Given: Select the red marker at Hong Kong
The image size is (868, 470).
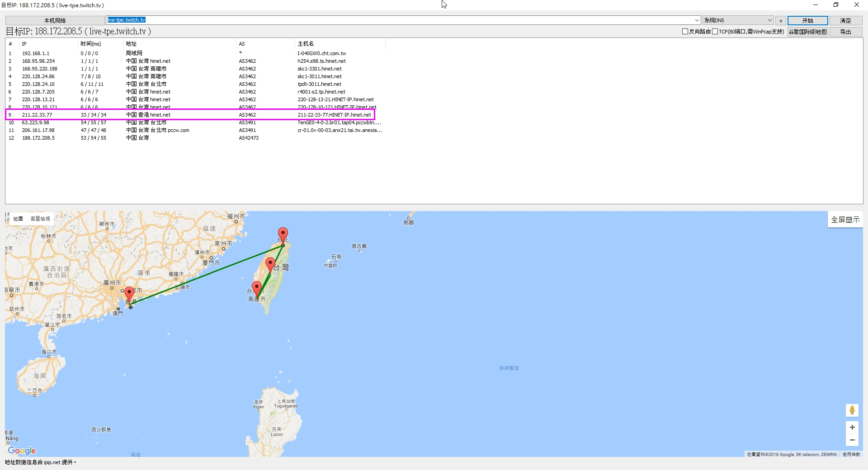Looking at the screenshot, I should (129, 295).
